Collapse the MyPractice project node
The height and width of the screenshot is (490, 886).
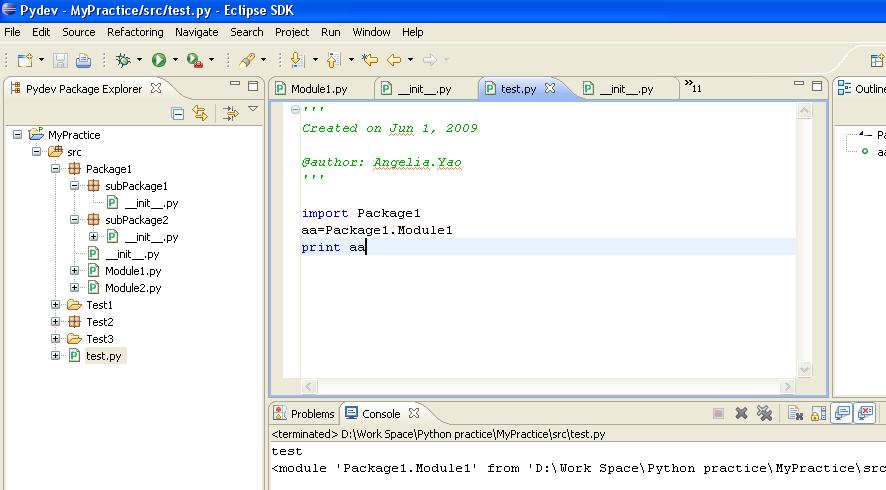(18, 135)
